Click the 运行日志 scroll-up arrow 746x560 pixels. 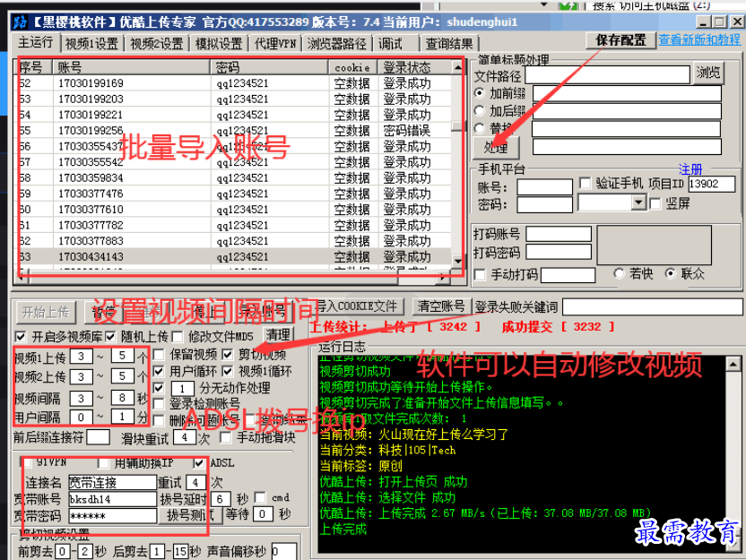733,364
